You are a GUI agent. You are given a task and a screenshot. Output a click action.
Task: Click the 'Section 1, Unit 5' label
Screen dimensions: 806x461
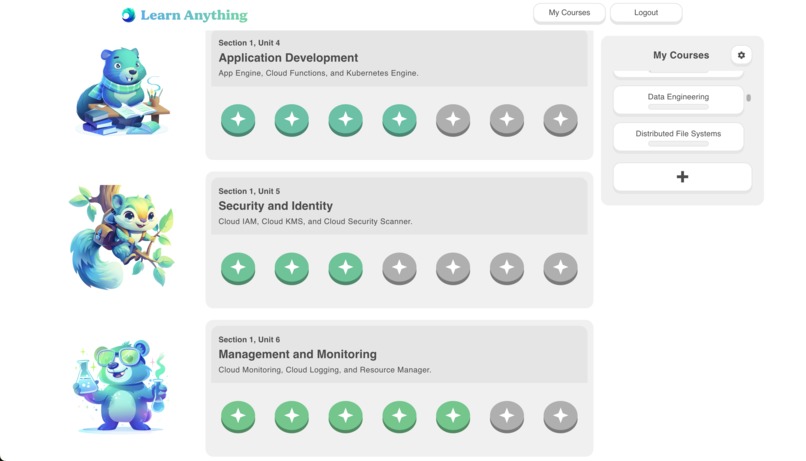(x=249, y=191)
